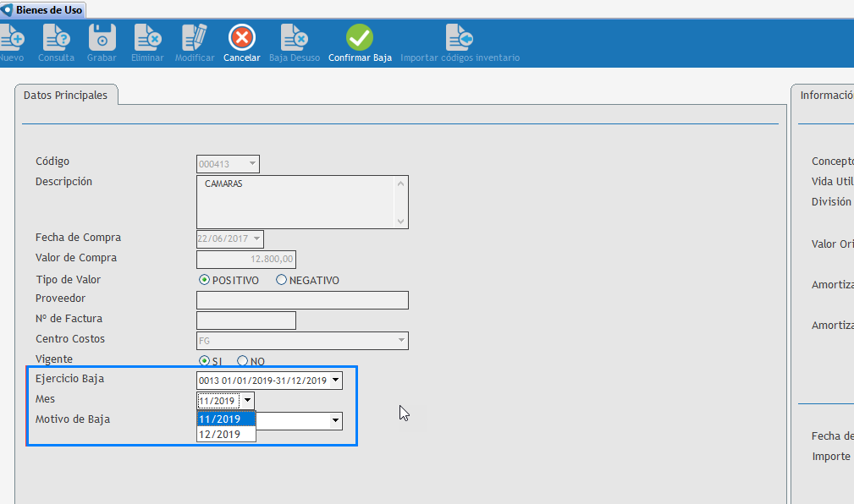This screenshot has height=504, width=854.
Task: Switch to the Datos Principales tab
Action: pos(66,96)
